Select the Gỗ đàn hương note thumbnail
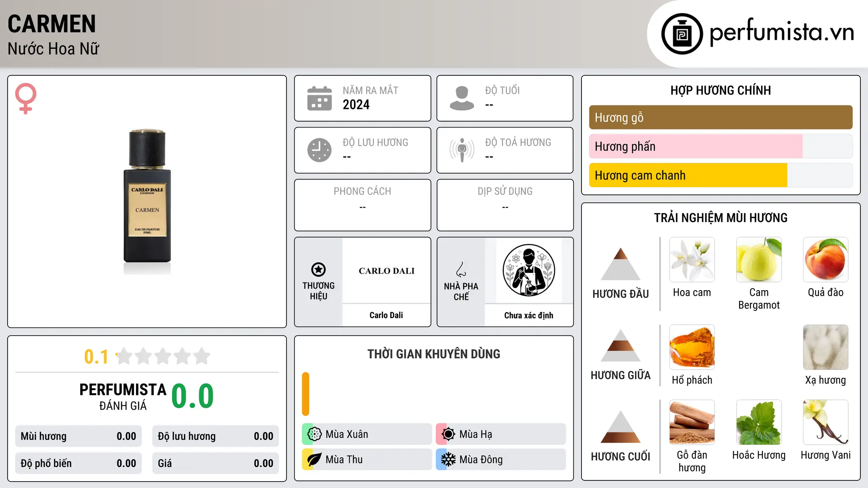The image size is (868, 488). point(692,422)
